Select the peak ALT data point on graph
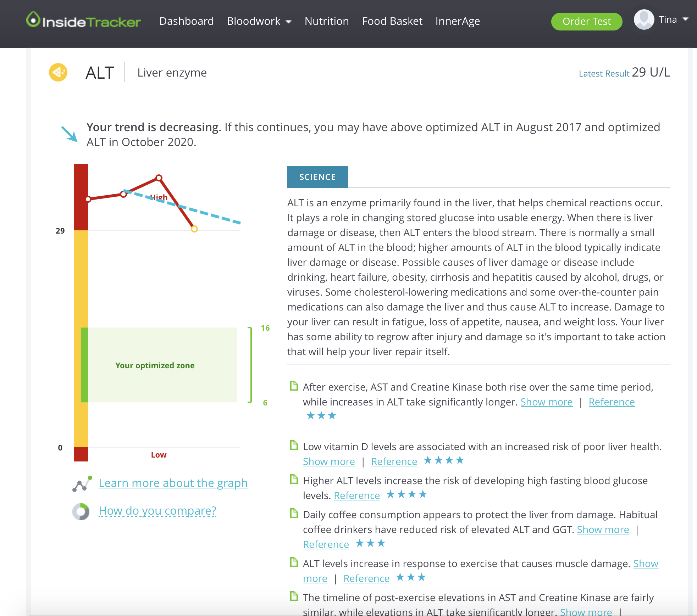 [159, 178]
